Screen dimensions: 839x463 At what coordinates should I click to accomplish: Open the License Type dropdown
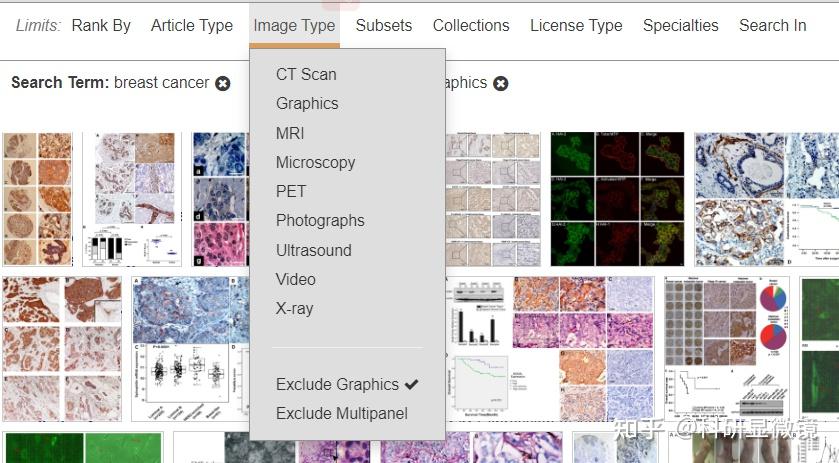pyautogui.click(x=576, y=26)
